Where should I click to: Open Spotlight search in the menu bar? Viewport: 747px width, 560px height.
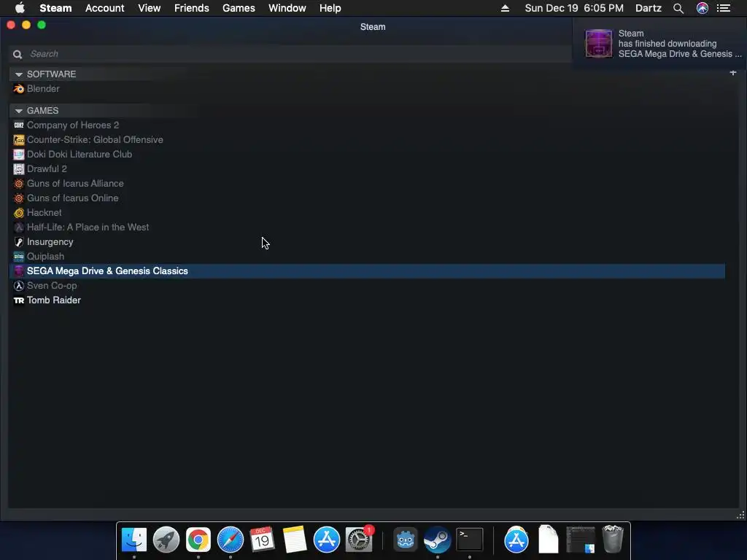[x=678, y=8]
